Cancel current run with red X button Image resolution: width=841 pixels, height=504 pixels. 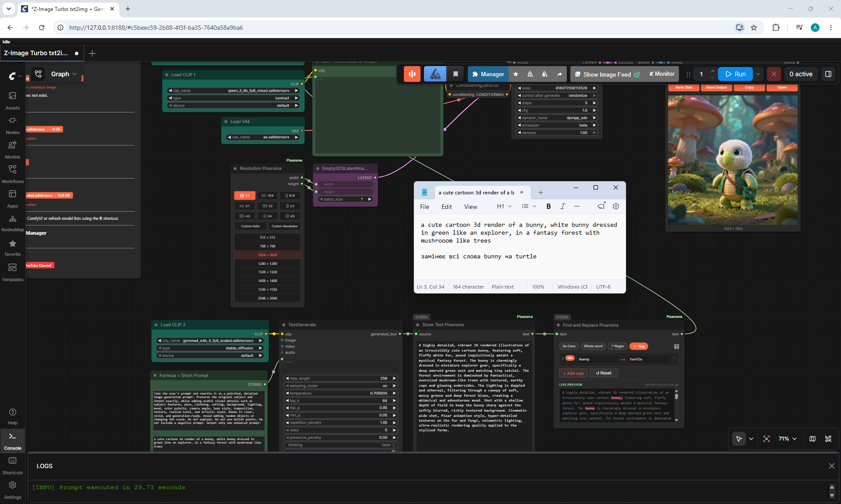[x=774, y=74]
